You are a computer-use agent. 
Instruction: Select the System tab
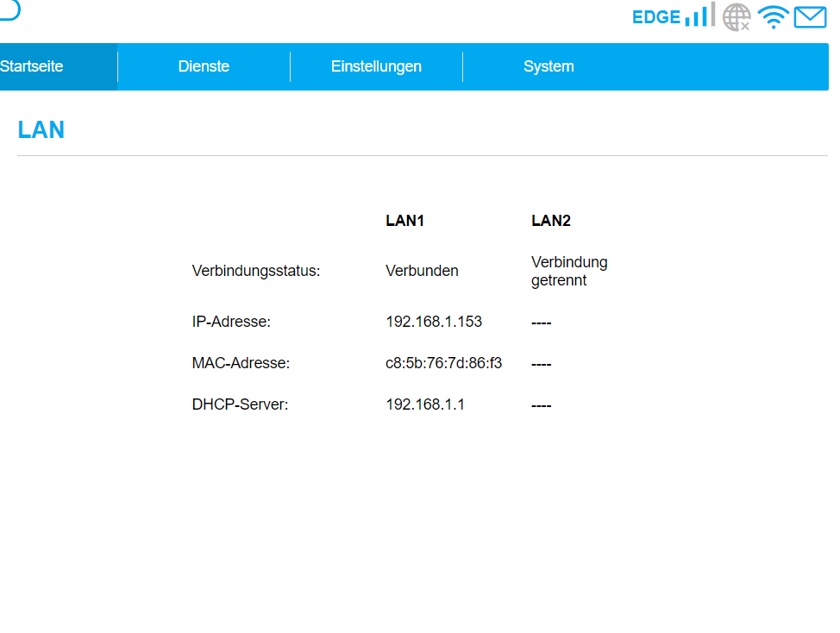549,66
